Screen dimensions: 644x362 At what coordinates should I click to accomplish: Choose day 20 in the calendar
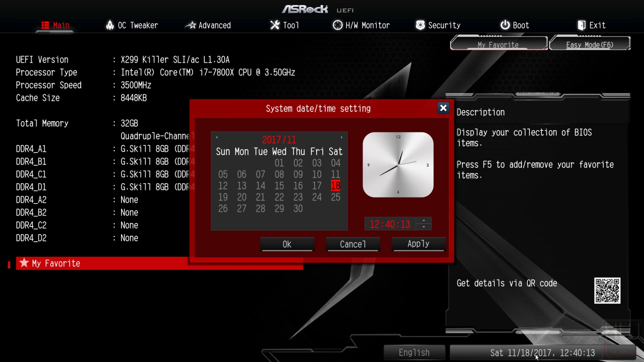[x=242, y=197]
